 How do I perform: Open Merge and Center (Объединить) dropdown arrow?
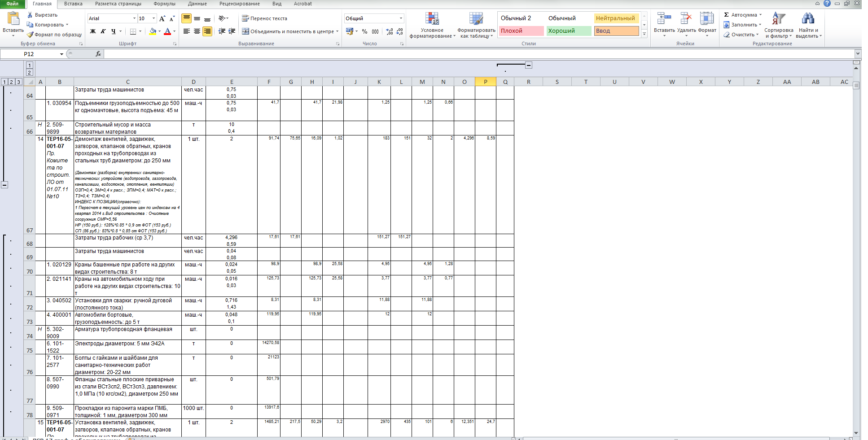pyautogui.click(x=337, y=31)
